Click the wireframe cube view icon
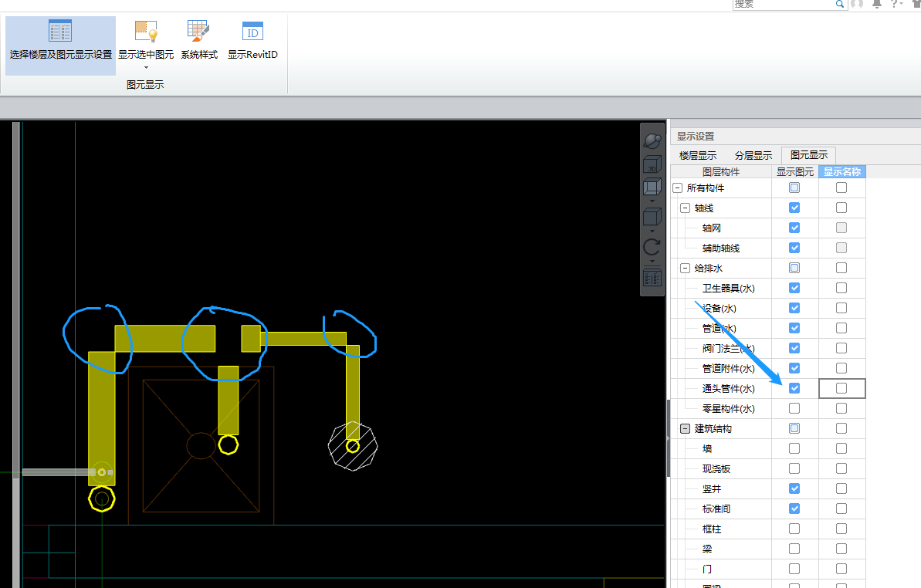This screenshot has width=921, height=588. 652,188
